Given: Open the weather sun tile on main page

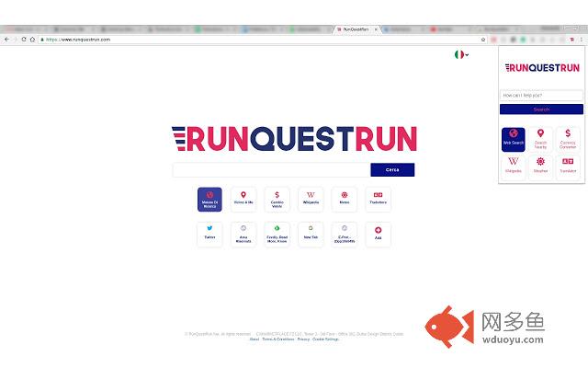Looking at the screenshot, I should coord(345,200).
